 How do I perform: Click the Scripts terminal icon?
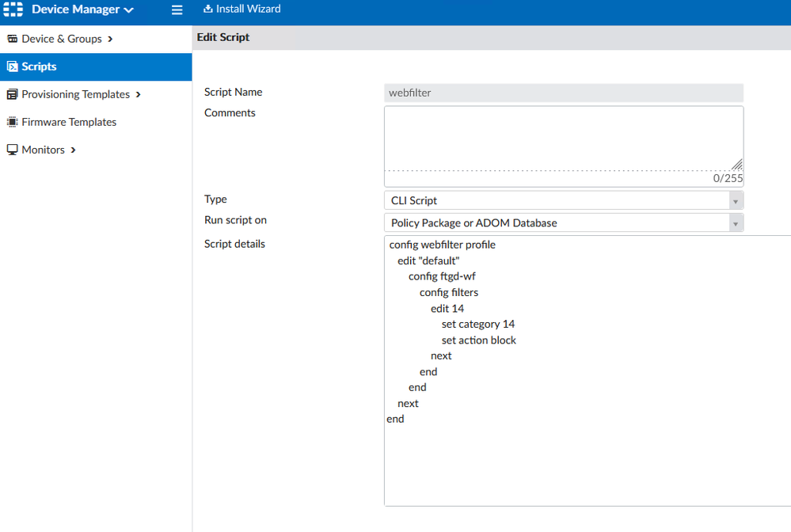click(12, 67)
